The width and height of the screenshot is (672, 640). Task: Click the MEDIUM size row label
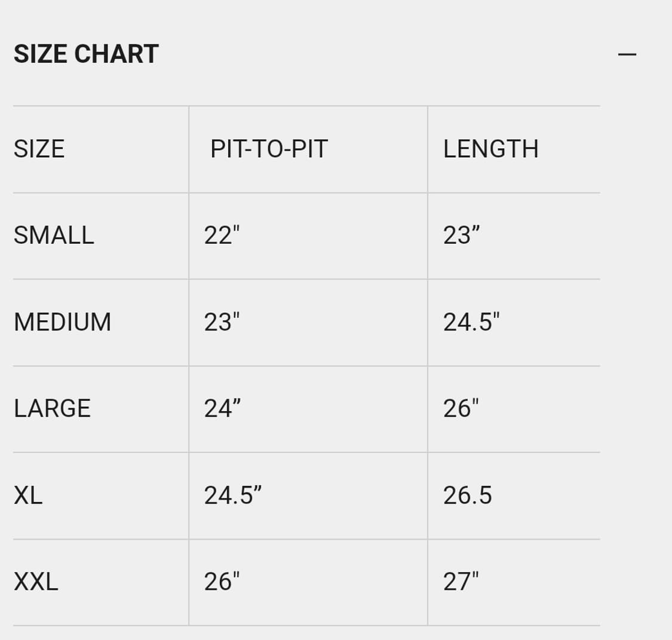62,322
